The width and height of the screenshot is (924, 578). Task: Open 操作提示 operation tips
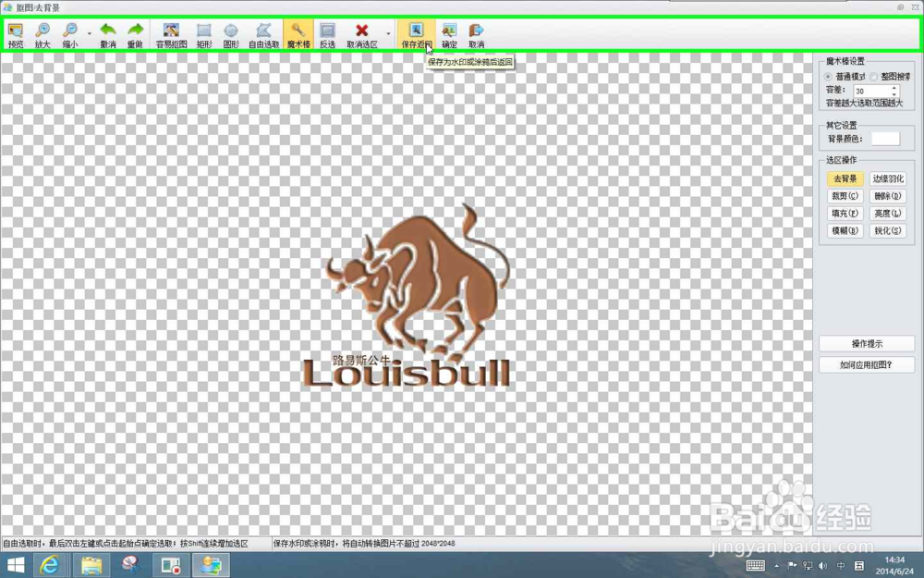pos(867,344)
